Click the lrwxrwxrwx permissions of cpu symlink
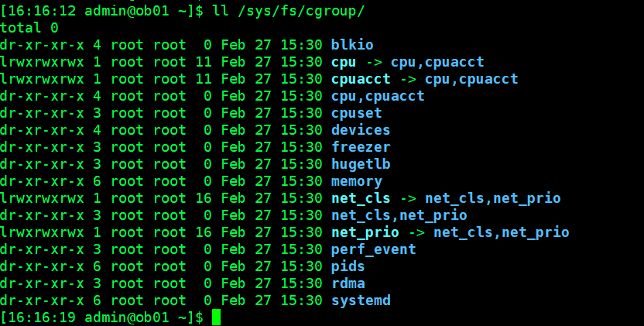The image size is (644, 326). (x=42, y=62)
